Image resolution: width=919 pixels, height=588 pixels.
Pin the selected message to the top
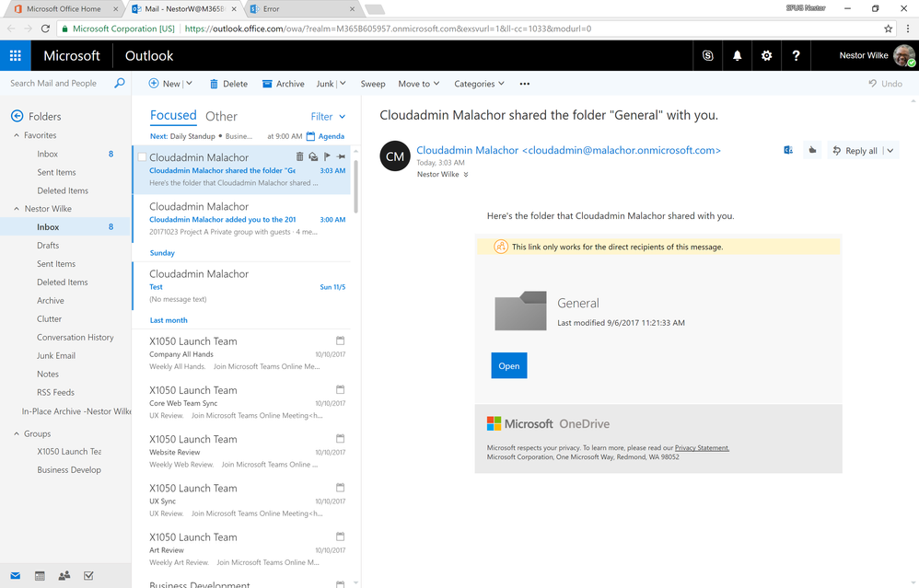(x=341, y=156)
